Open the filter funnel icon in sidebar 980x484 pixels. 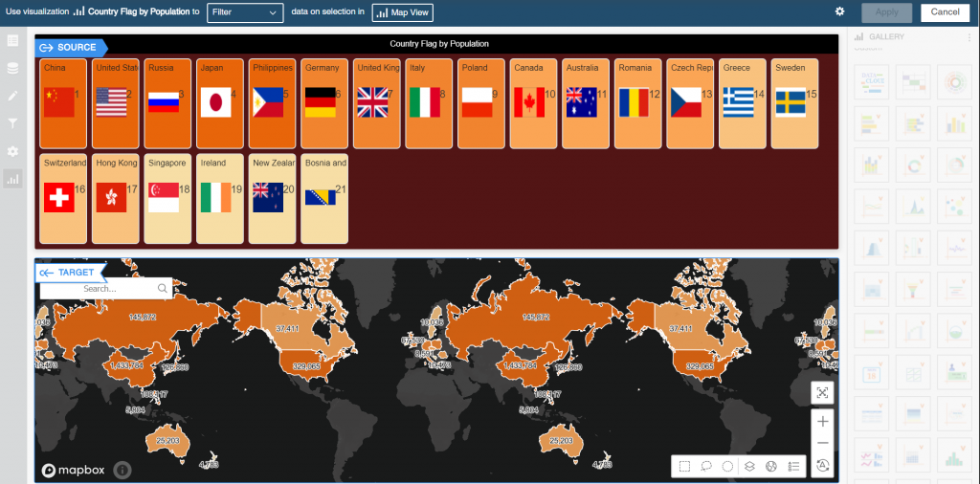coord(12,123)
